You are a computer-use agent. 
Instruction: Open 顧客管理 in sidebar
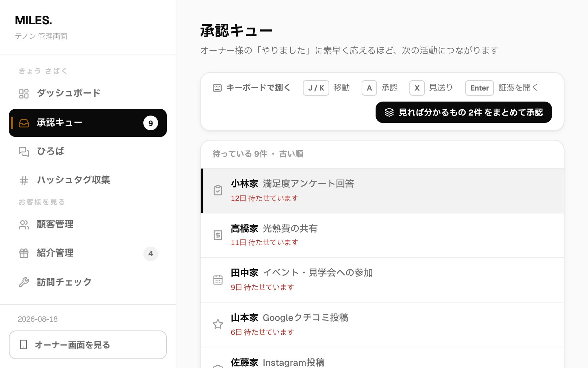click(x=88, y=224)
